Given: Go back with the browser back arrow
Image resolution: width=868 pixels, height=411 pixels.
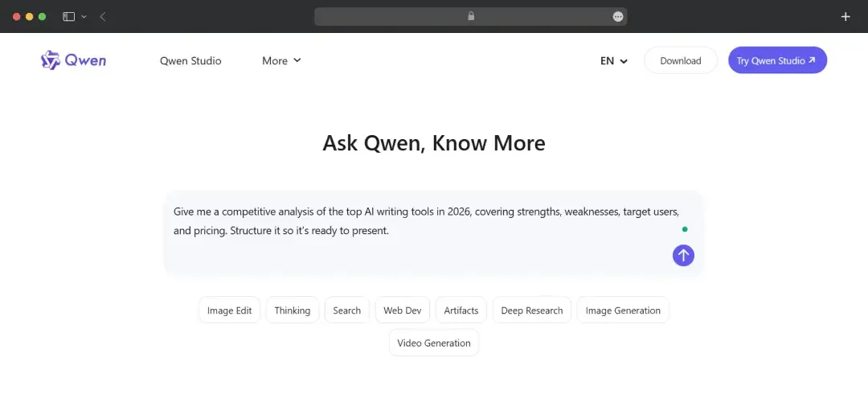Looking at the screenshot, I should coord(103,17).
